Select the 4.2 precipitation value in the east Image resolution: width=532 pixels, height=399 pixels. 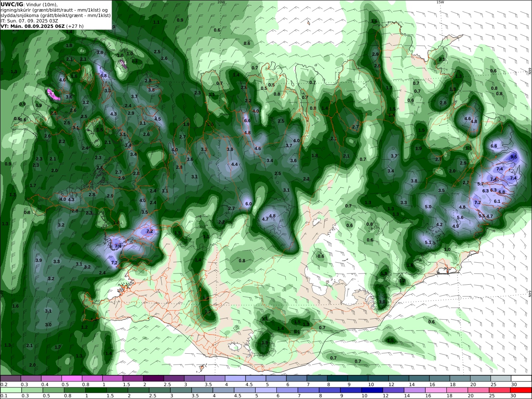point(439,224)
